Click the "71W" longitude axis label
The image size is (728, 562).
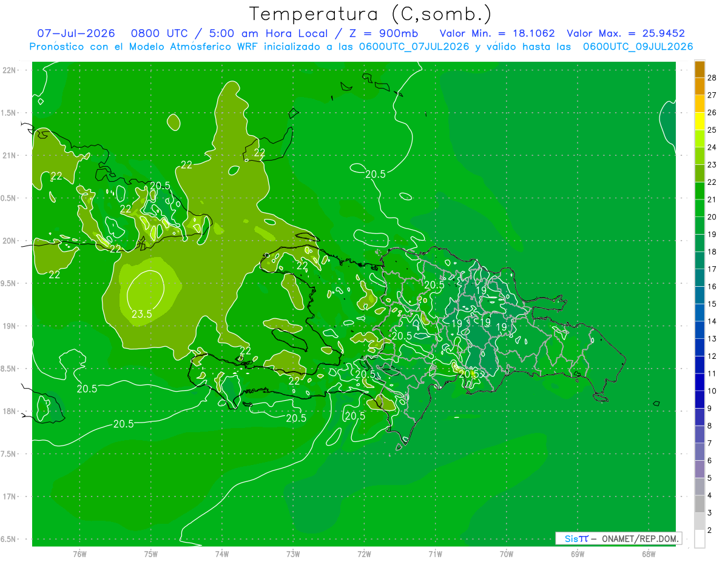point(435,554)
